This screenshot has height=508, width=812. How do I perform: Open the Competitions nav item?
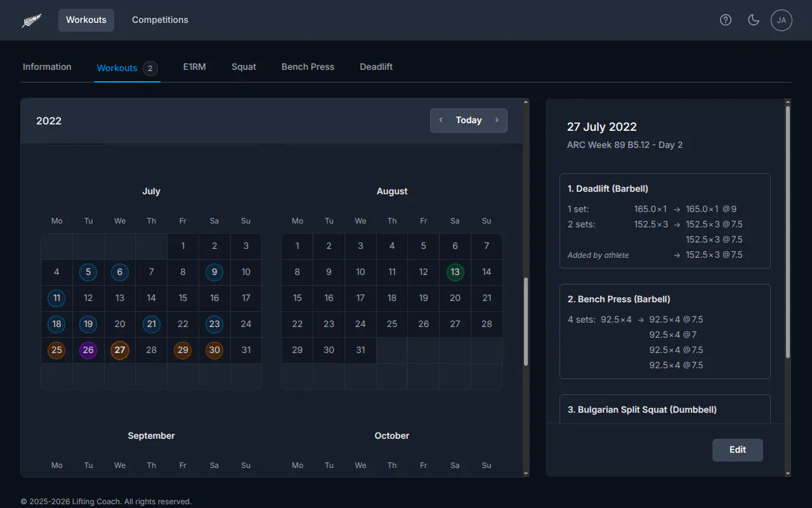160,20
